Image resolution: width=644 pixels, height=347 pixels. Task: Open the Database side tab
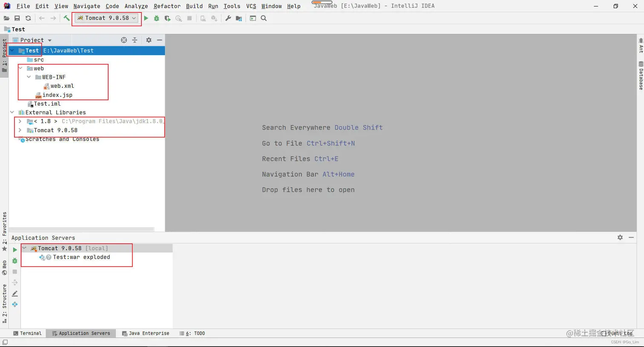point(641,75)
